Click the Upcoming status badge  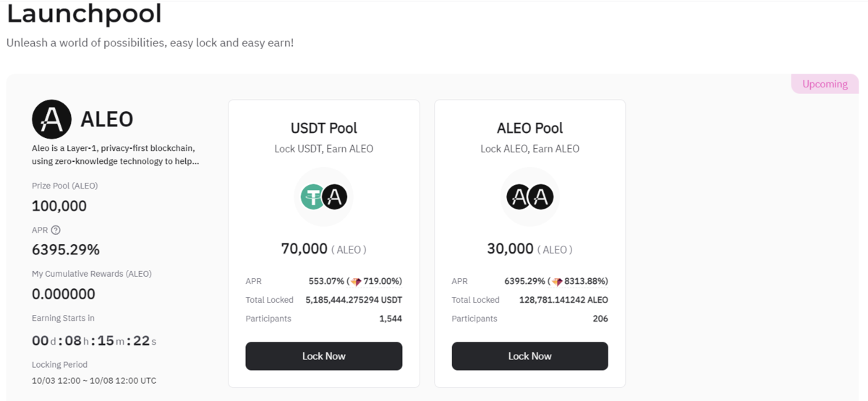(x=825, y=84)
